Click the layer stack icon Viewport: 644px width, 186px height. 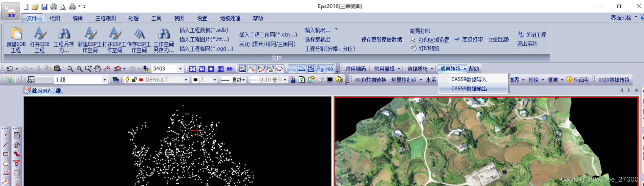[x=115, y=80]
